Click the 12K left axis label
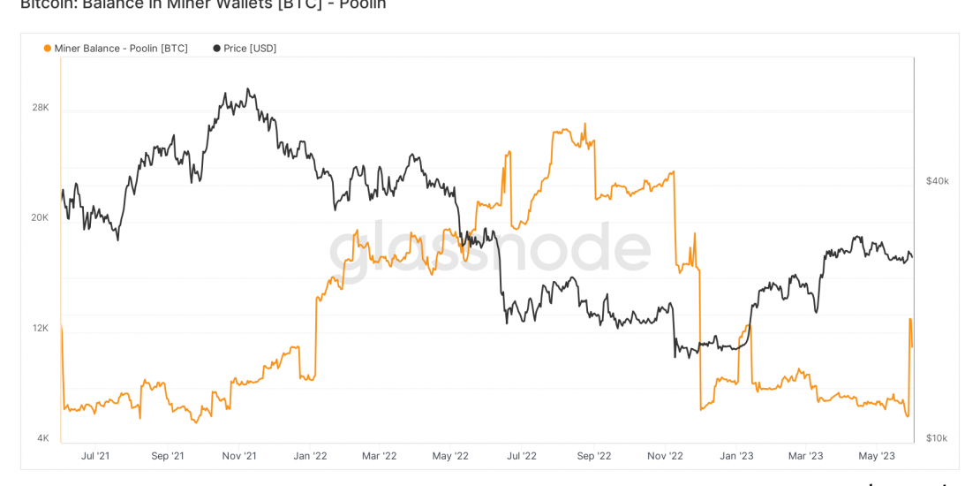 click(41, 328)
